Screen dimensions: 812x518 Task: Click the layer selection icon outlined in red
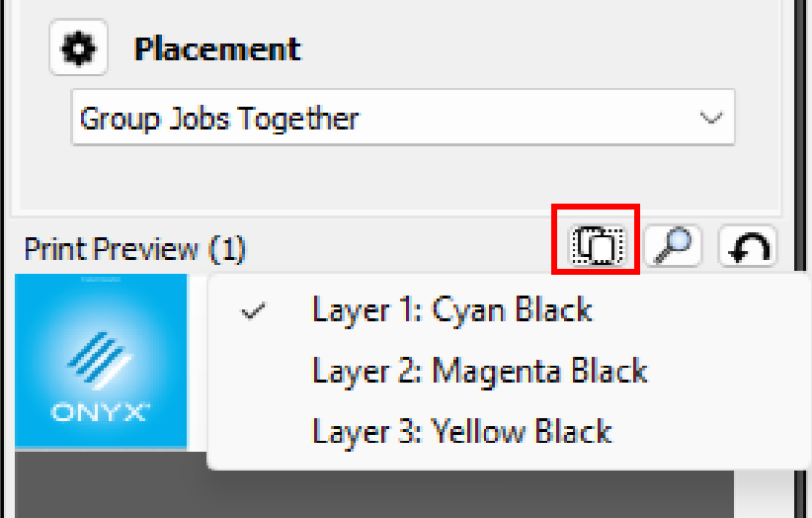598,245
